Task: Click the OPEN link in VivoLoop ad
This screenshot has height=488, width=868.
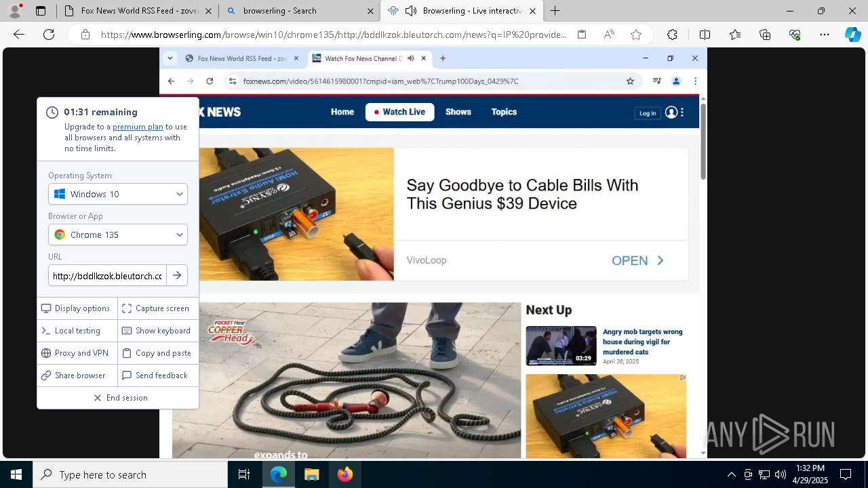Action: click(x=637, y=261)
